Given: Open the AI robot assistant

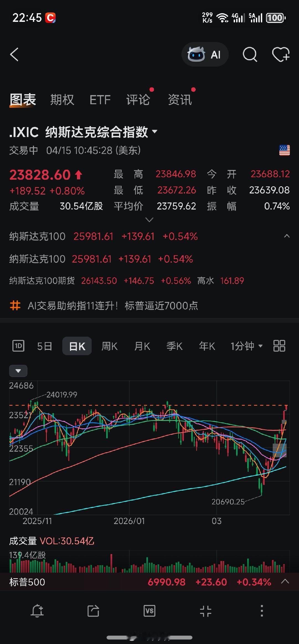Looking at the screenshot, I should point(205,54).
